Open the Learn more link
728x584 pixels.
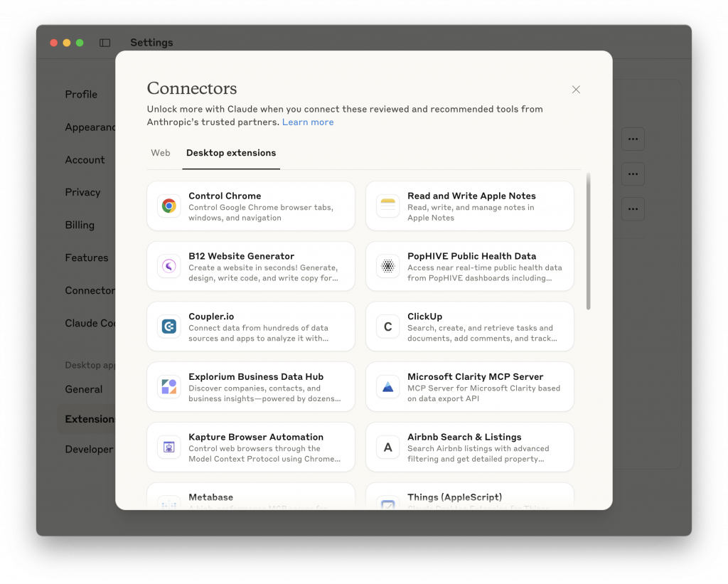pyautogui.click(x=308, y=122)
